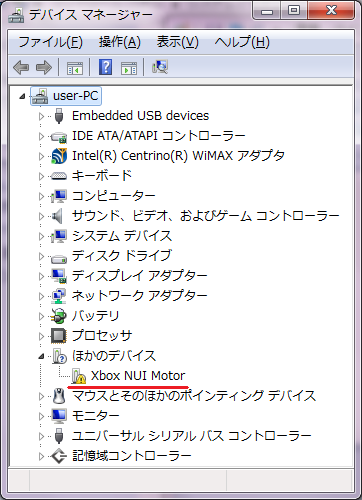Image resolution: width=362 pixels, height=500 pixels.
Task: Open the 表示(V) menu
Action: 178,42
